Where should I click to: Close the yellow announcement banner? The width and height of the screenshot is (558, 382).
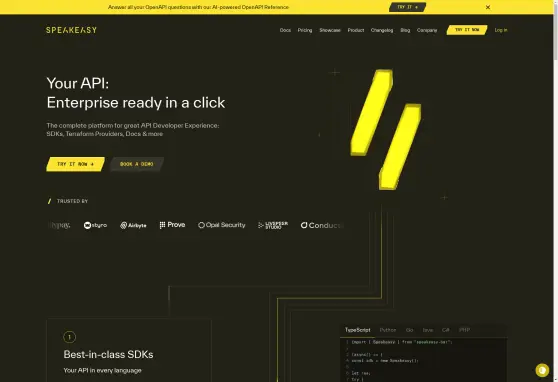(x=488, y=7)
